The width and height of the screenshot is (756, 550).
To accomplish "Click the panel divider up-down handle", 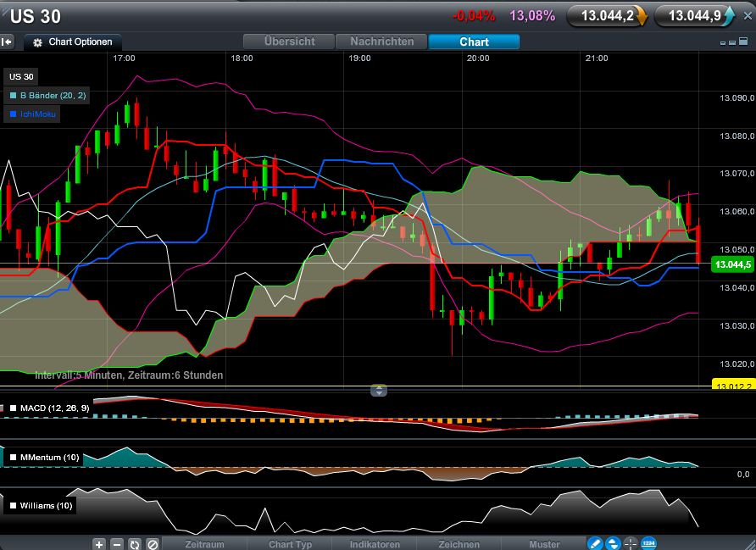I will pos(379,391).
